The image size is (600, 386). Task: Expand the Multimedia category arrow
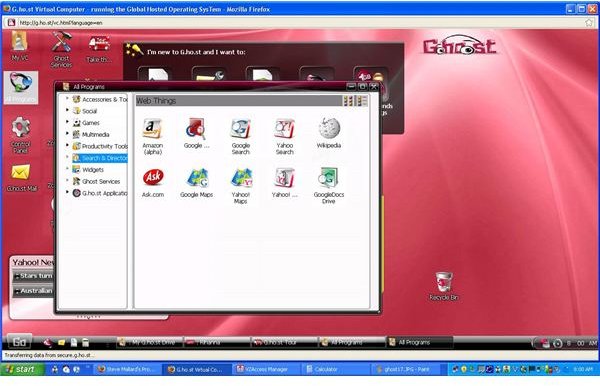point(67,134)
